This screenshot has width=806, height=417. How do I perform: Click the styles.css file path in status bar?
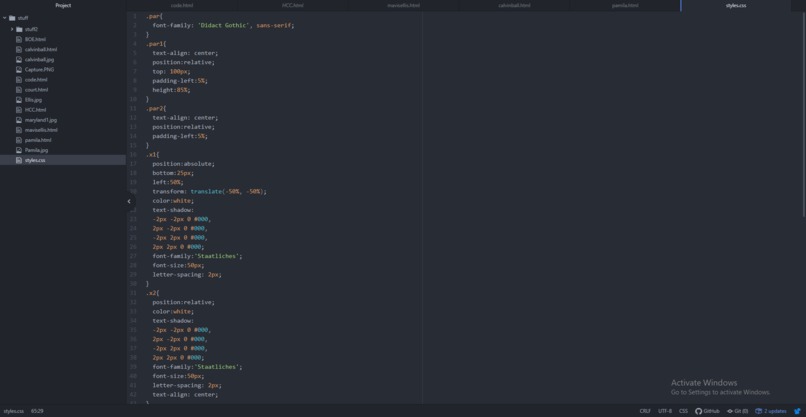13,411
